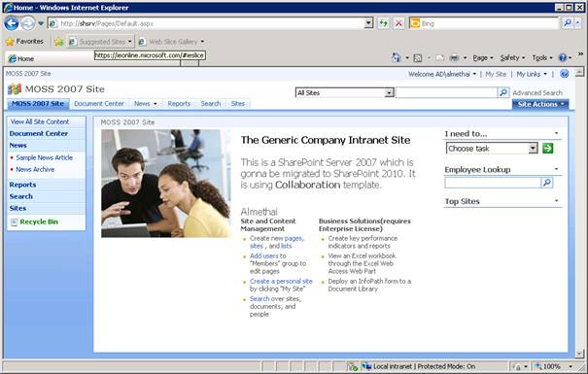Follow the View All Site Content link
The height and width of the screenshot is (374, 588).
click(40, 121)
